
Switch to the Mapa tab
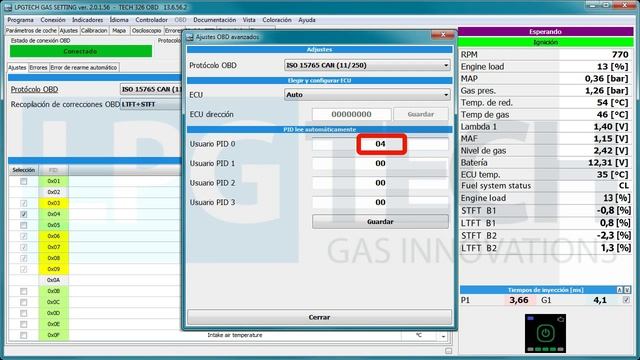[119, 31]
